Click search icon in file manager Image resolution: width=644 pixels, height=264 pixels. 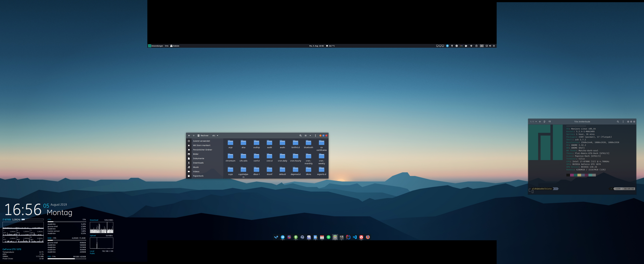click(300, 136)
